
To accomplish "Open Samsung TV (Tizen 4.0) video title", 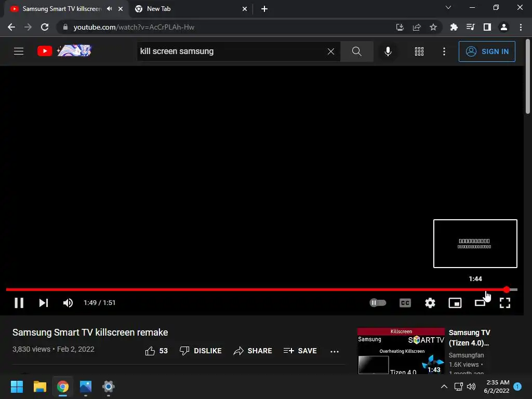I will 469,338.
